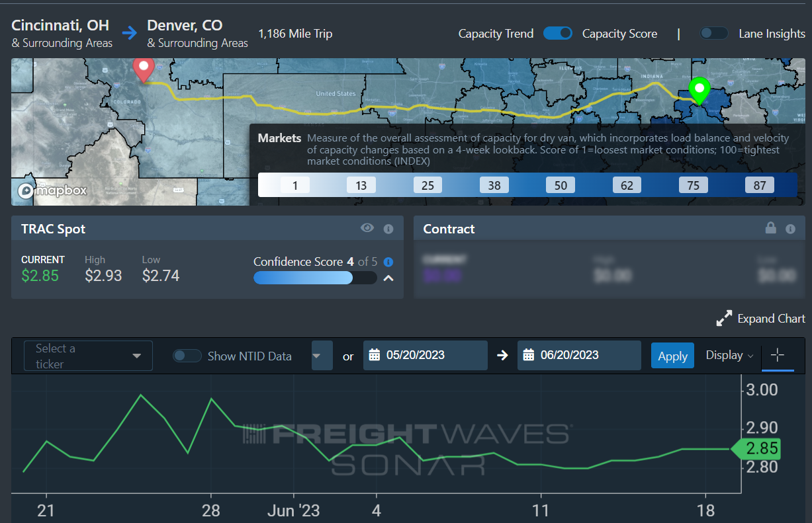Click legend swatch value 1
Viewport: 812px width, 523px height.
(295, 185)
